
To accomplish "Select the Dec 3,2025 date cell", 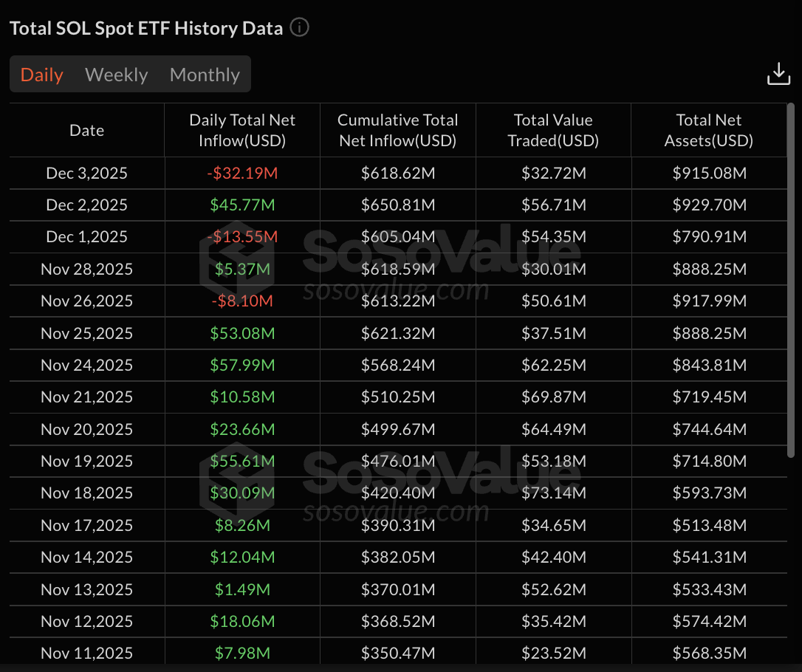I will pyautogui.click(x=87, y=173).
